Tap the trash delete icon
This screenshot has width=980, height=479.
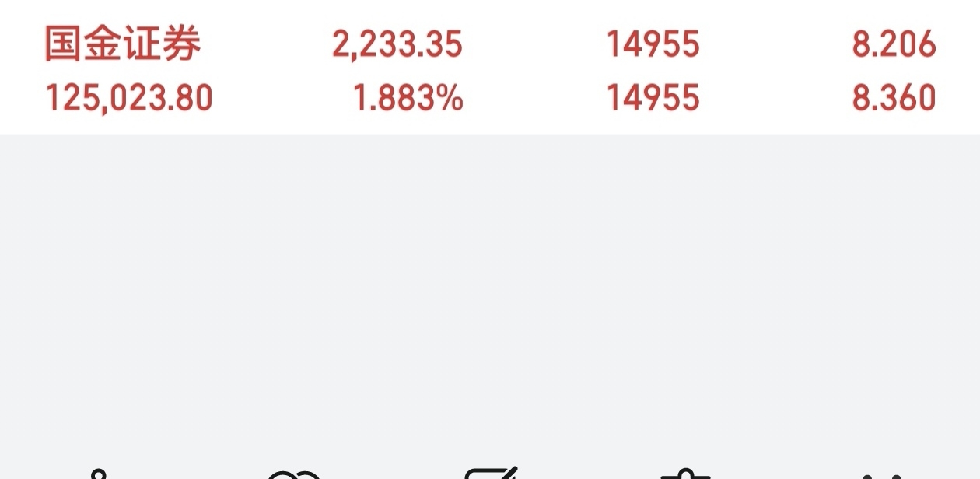tap(686, 474)
